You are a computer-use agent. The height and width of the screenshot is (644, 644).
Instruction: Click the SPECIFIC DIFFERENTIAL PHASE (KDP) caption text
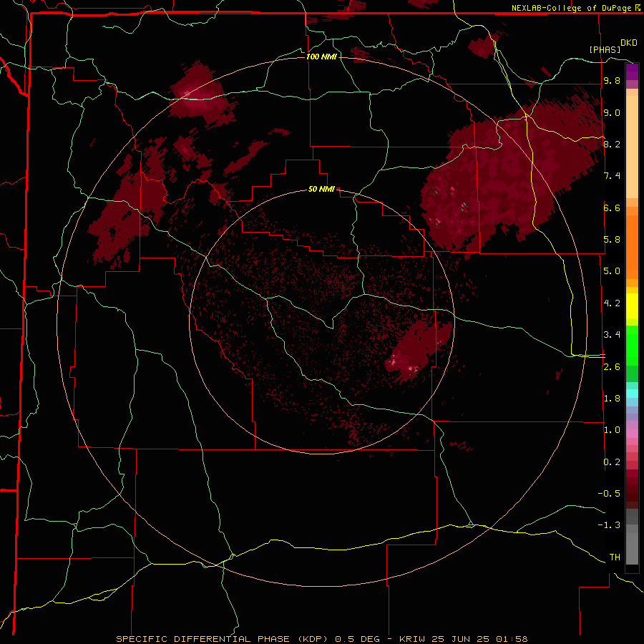point(223,639)
